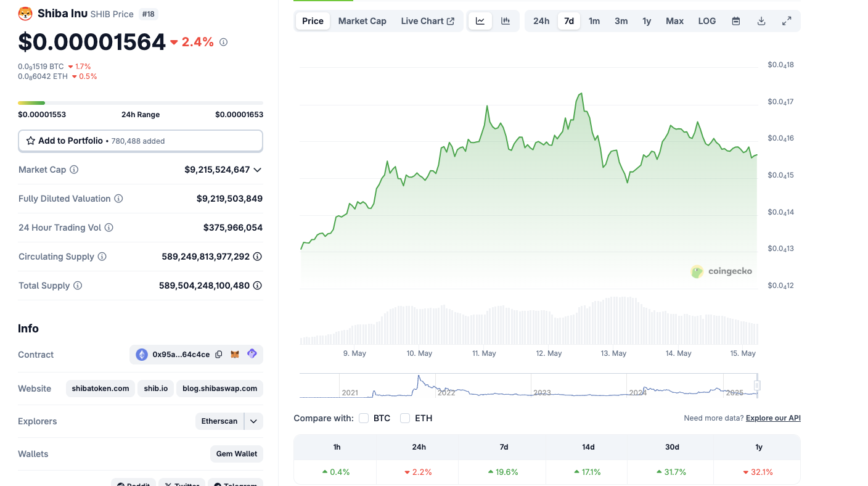868x486 pixels.
Task: Open the calendar date range picker
Action: point(735,21)
